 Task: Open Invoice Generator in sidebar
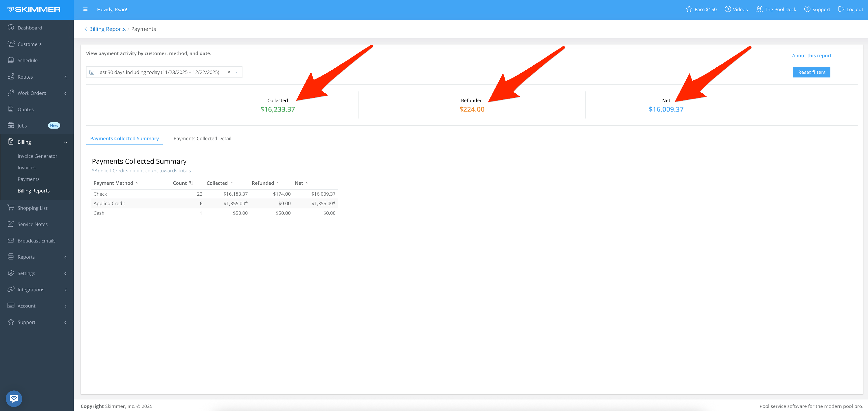coord(37,156)
